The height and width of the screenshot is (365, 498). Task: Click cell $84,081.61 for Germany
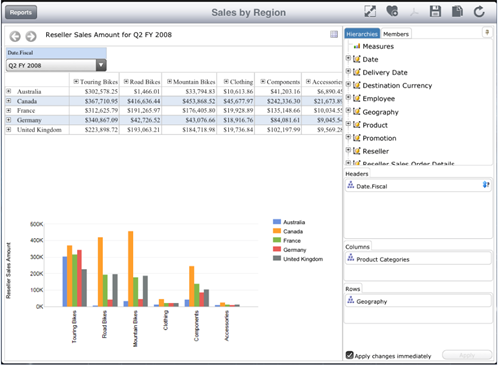click(278, 120)
